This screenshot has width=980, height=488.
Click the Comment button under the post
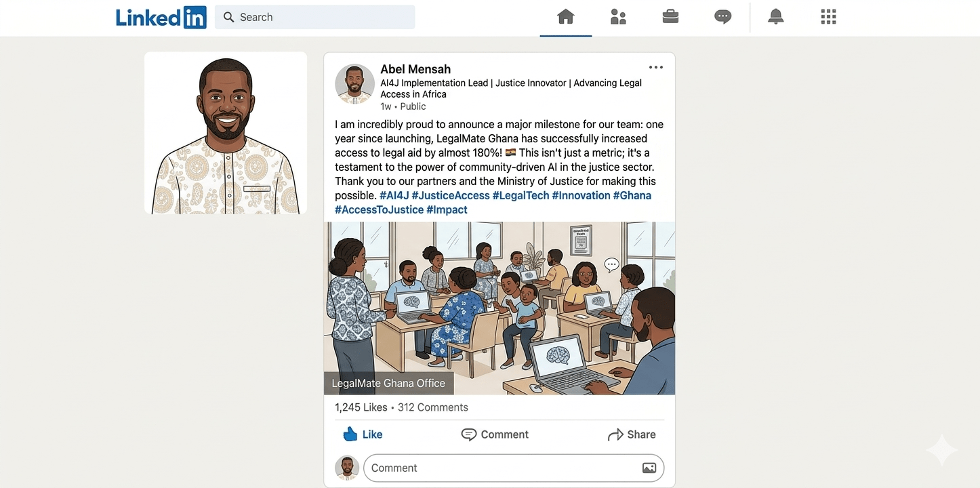(495, 434)
